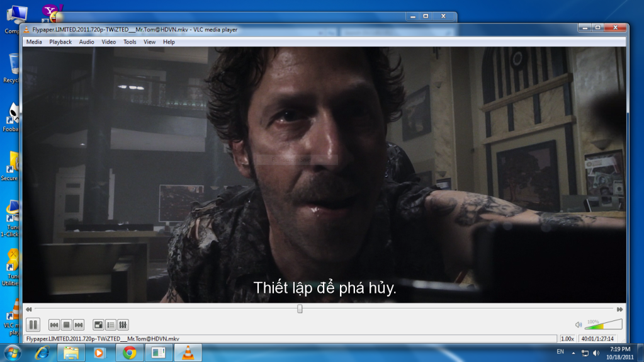Click the video display area

324,174
